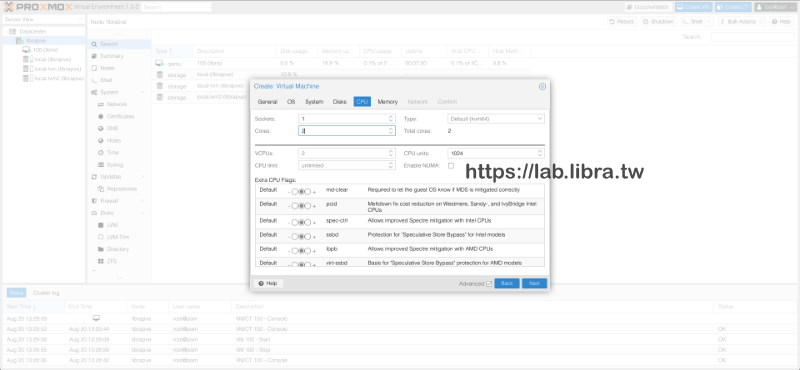
Task: Select local-lvm (librapve) storage in the tree
Action: click(58, 69)
